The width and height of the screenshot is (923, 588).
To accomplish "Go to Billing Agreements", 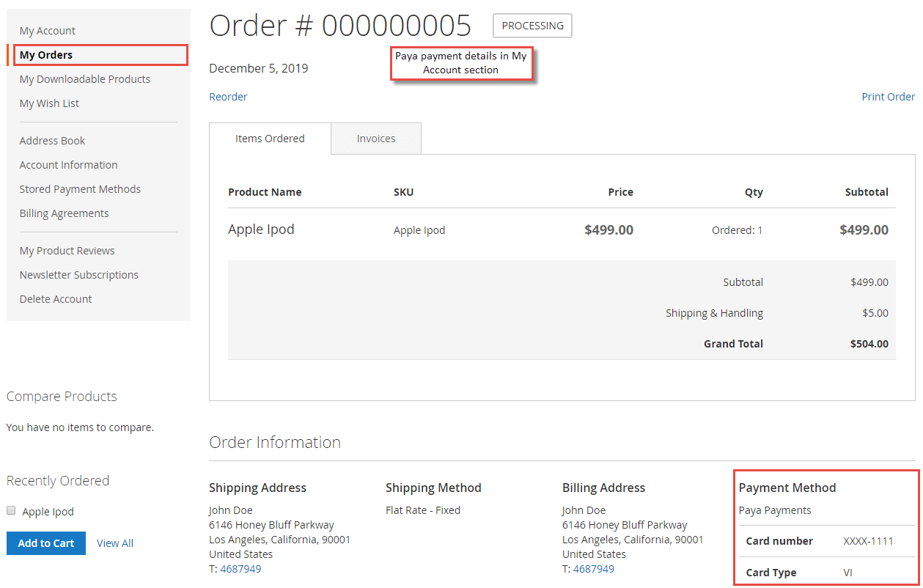I will [x=64, y=213].
